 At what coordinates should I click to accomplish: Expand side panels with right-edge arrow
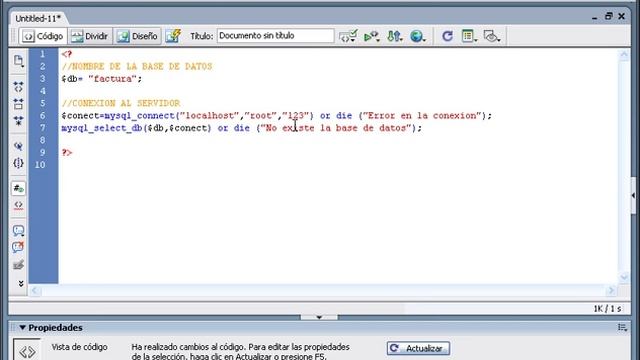[x=633, y=196]
